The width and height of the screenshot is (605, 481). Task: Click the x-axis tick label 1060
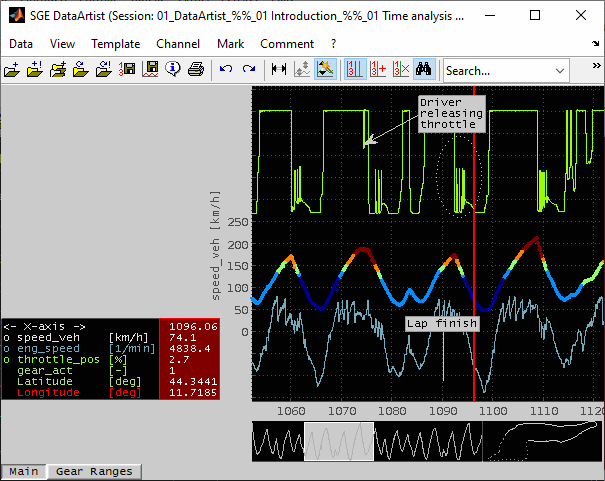pyautogui.click(x=291, y=411)
